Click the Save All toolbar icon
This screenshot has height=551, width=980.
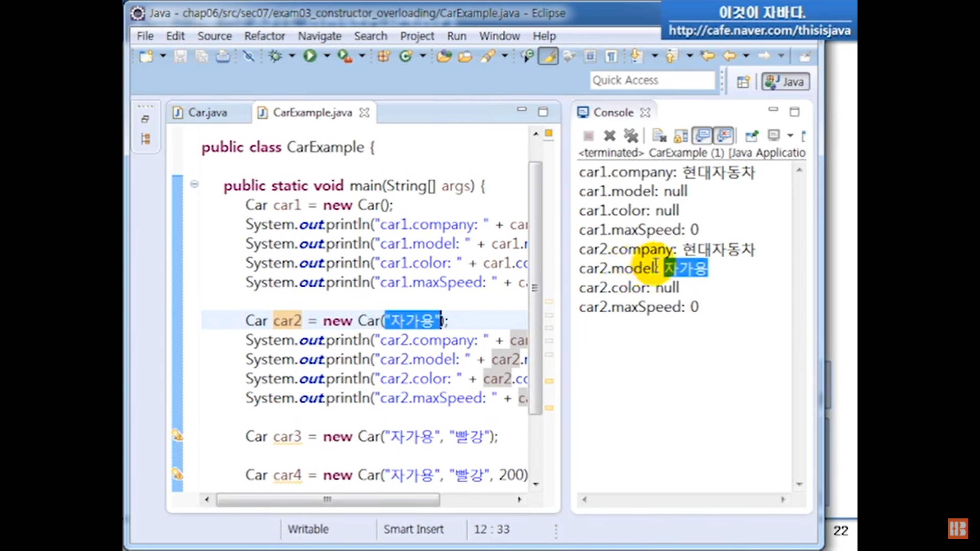[x=202, y=56]
